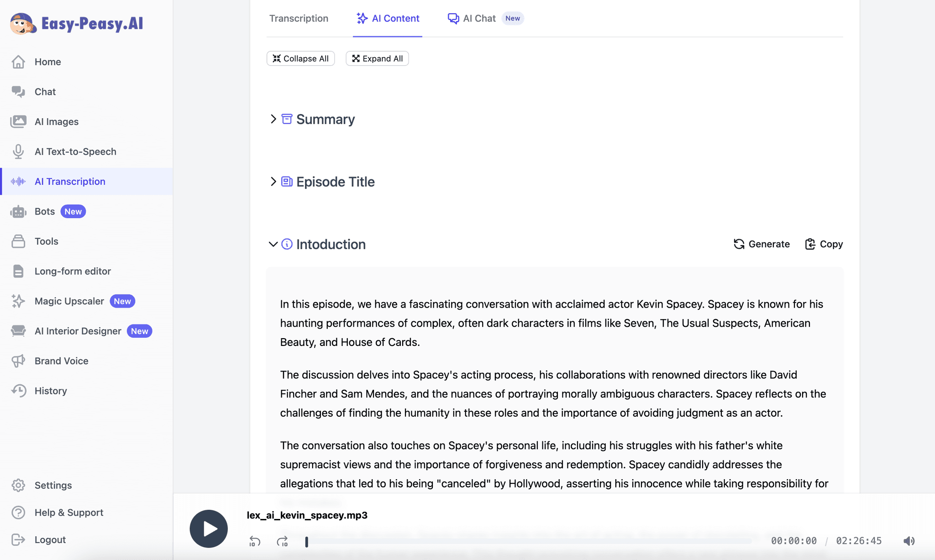The width and height of the screenshot is (935, 560).
Task: Expand the Summary section
Action: (273, 119)
